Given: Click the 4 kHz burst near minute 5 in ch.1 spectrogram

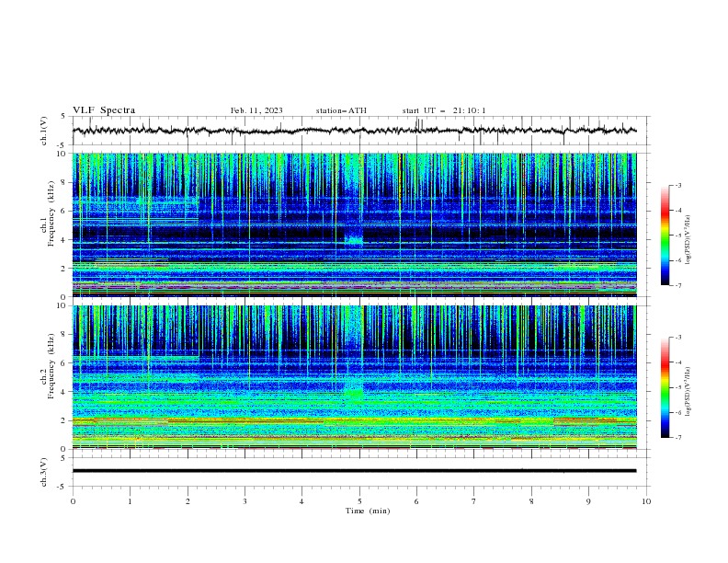Looking at the screenshot, I should pyautogui.click(x=354, y=240).
